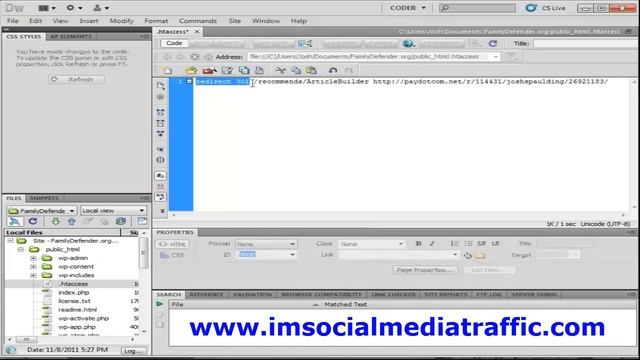640x360 pixels.
Task: Switch to the Reference tab
Action: coord(206,294)
